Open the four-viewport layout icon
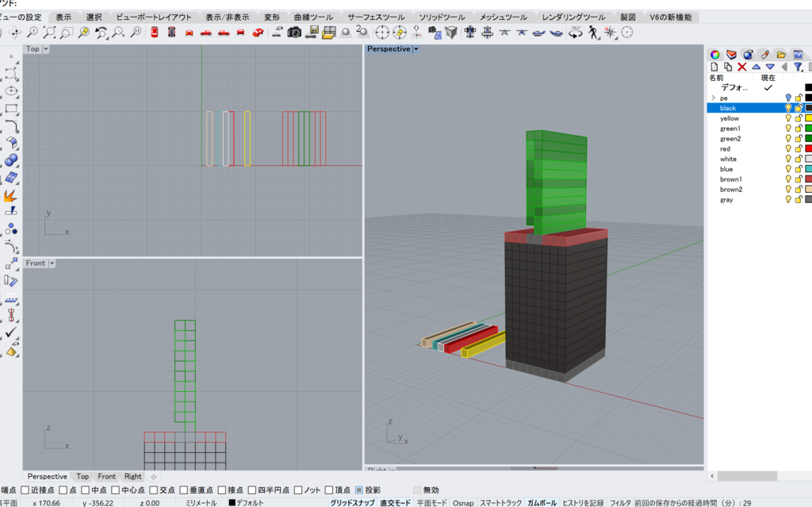This screenshot has width=812, height=507. coord(329,33)
